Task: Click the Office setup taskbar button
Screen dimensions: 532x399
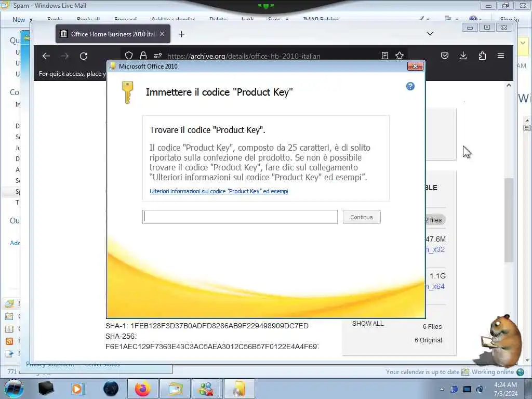Action: pos(239,389)
